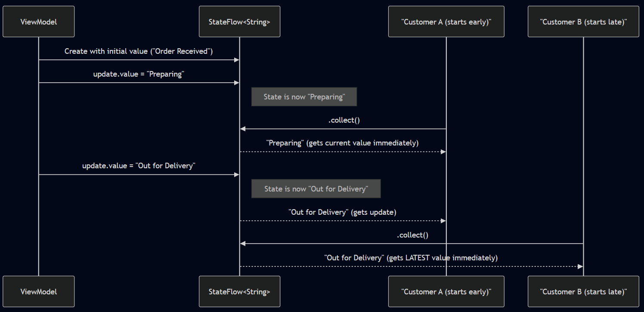This screenshot has height=312, width=644.
Task: Click the top Customer A (starts early) box
Action: point(446,22)
